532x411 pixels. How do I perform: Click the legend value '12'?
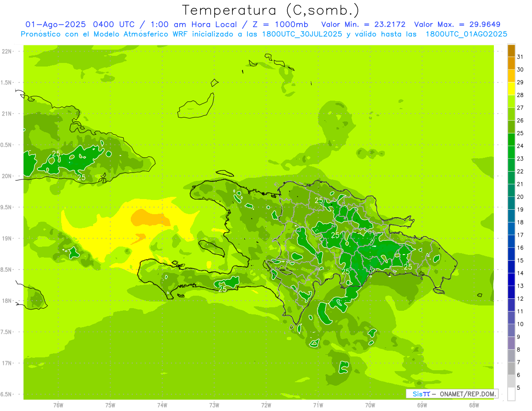[520, 298]
